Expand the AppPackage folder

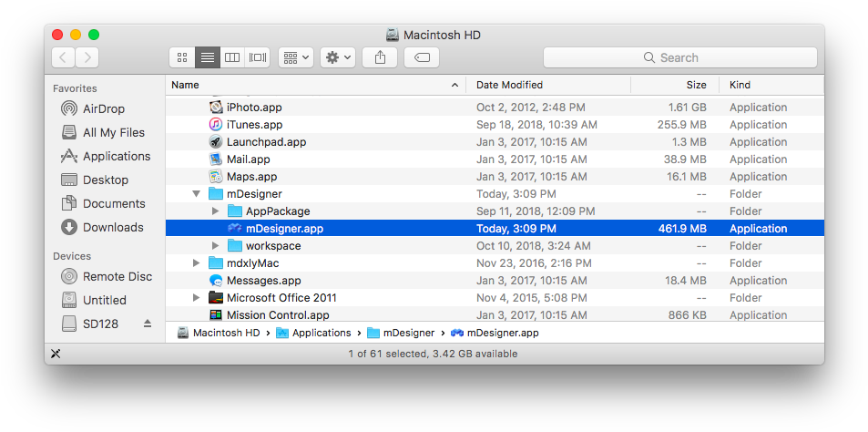215,211
